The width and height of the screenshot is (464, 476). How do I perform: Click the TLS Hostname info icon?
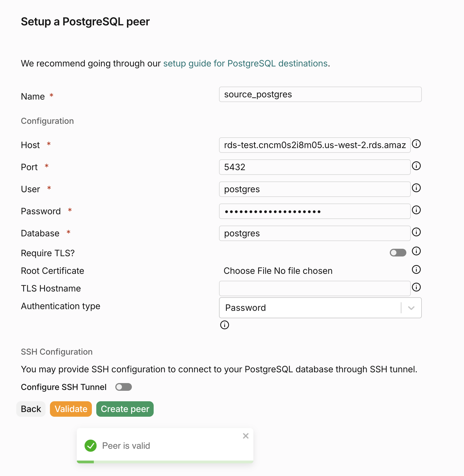pos(417,287)
